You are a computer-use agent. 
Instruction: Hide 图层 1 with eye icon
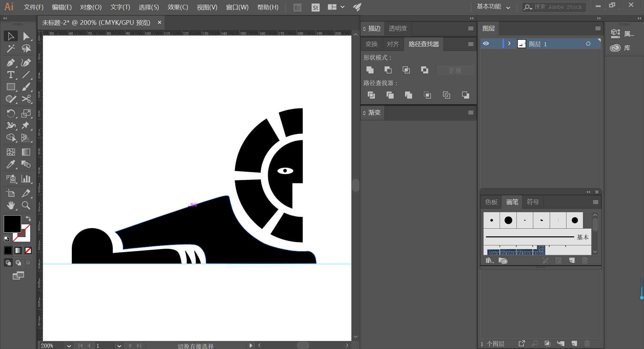click(486, 44)
